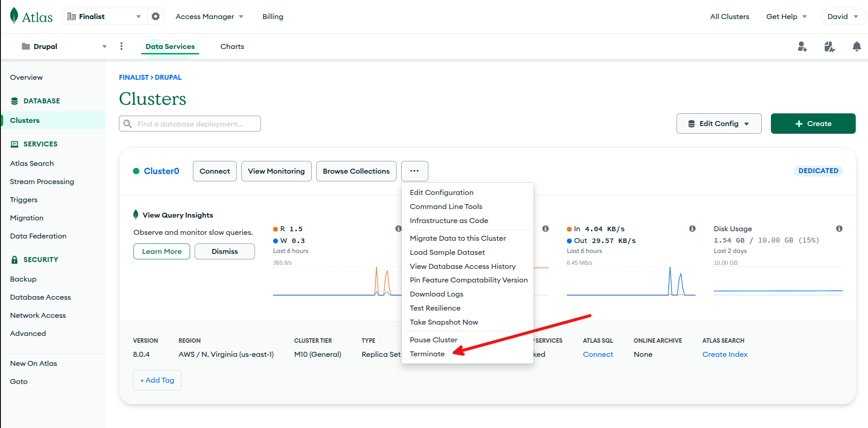
Task: Click the Connect button for Cluster0
Action: 215,171
